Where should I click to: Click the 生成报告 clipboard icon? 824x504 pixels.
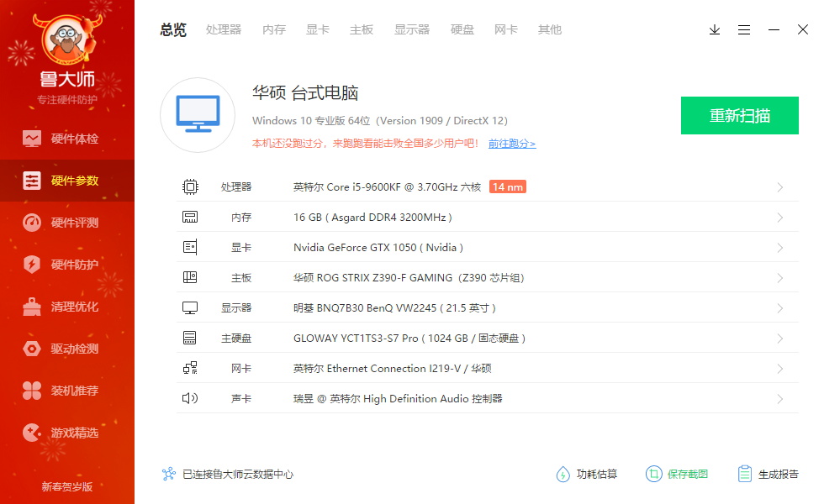pyautogui.click(x=745, y=474)
